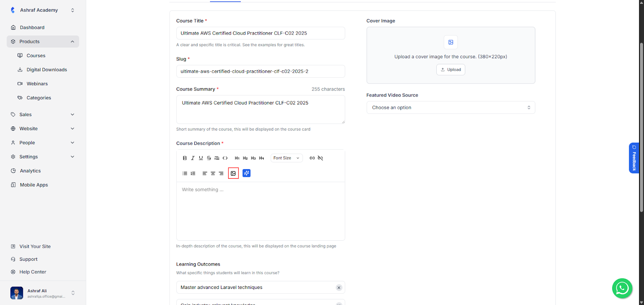Image resolution: width=644 pixels, height=305 pixels.
Task: Open the Font Size dropdown
Action: click(286, 158)
